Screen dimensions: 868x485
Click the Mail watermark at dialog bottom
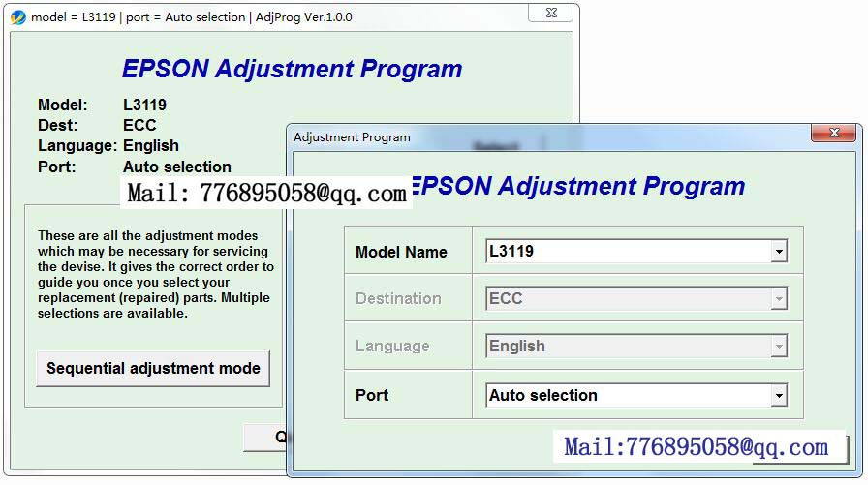click(696, 447)
